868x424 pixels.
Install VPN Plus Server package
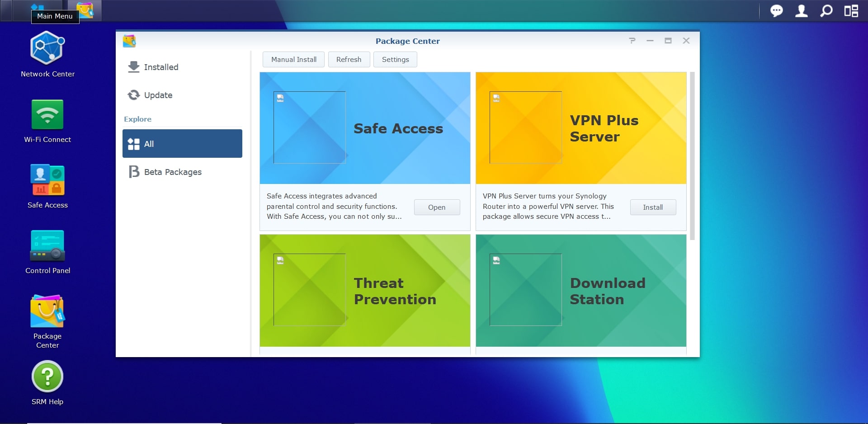[653, 207]
